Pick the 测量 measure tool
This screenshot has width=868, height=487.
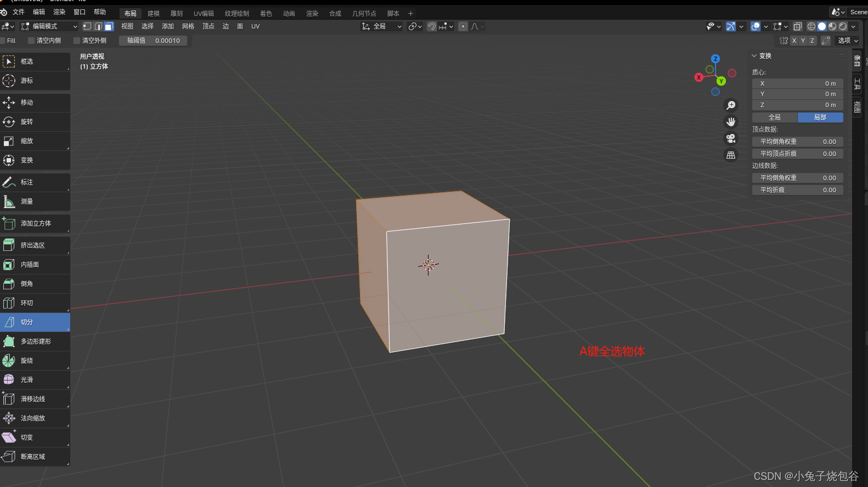[x=35, y=201]
